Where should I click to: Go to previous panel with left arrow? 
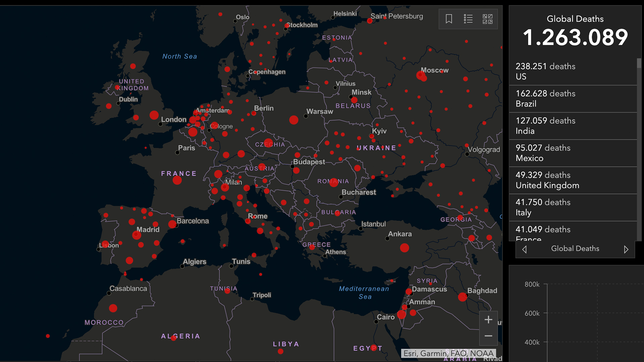click(x=525, y=249)
